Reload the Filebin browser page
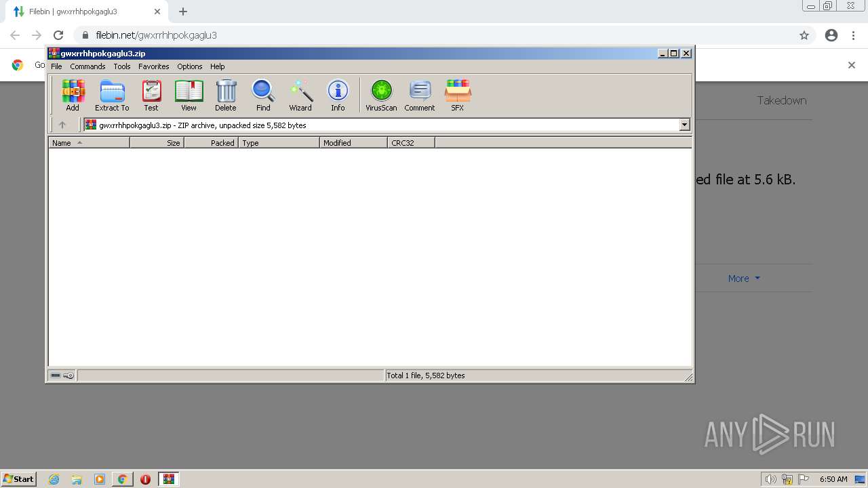 click(58, 35)
